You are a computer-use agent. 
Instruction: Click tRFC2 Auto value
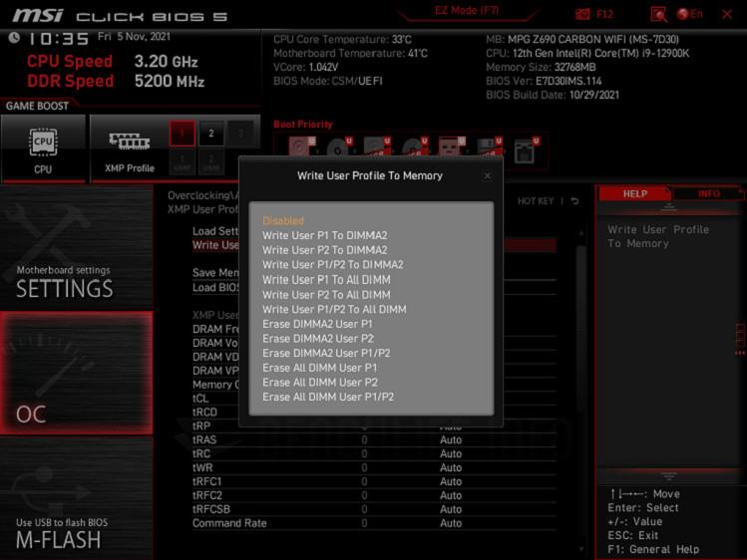point(451,495)
